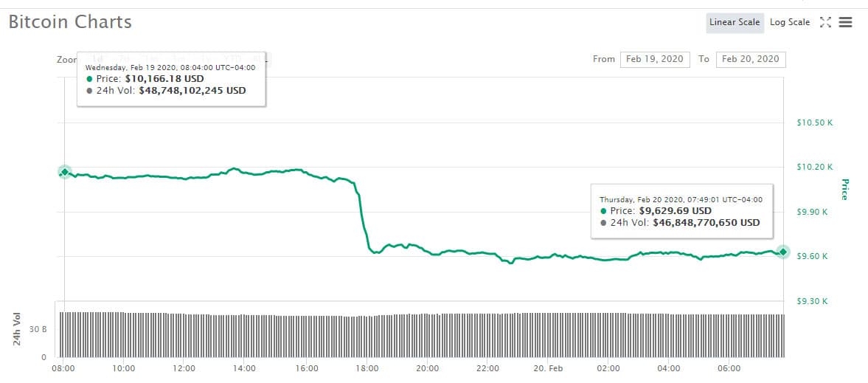Click the 12:00 time axis label
This screenshot has height=383, width=868.
tap(184, 368)
